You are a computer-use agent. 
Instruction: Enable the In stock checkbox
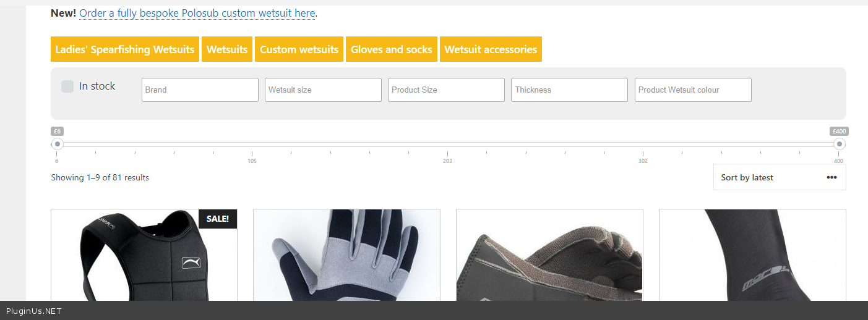(x=67, y=86)
